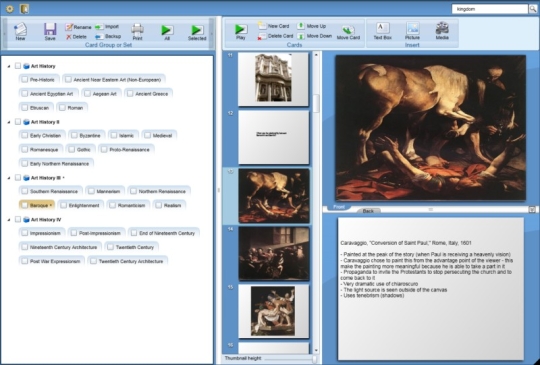Click the Move Card icon
This screenshot has width=540, height=365.
pos(348,32)
